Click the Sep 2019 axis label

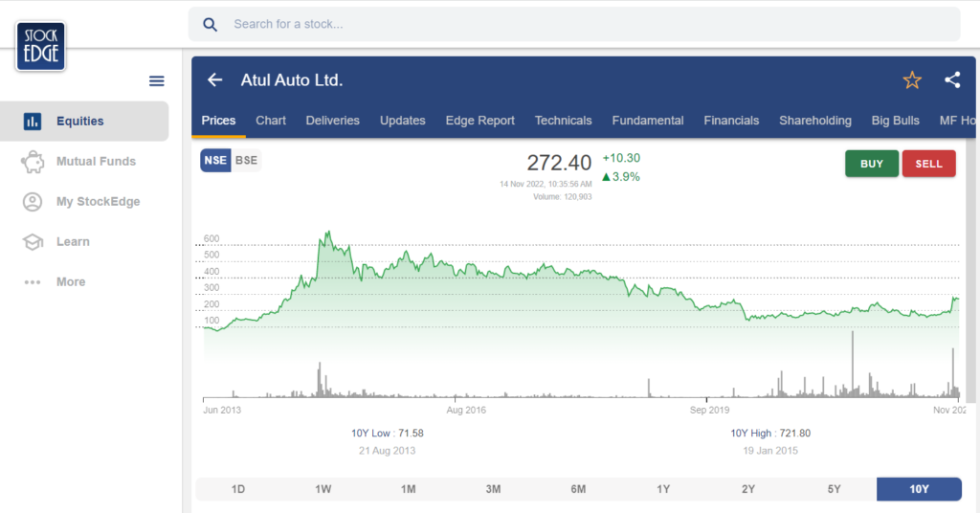(x=709, y=411)
